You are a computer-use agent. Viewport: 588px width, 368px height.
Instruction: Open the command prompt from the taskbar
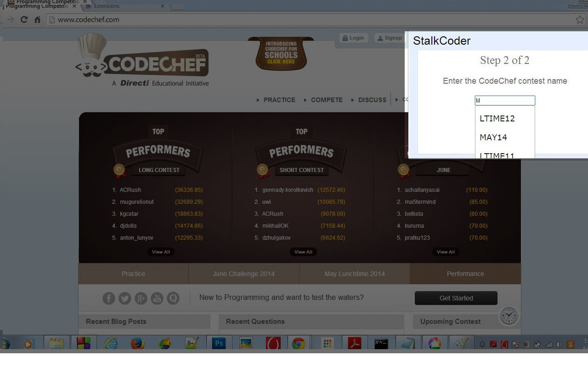tap(381, 343)
